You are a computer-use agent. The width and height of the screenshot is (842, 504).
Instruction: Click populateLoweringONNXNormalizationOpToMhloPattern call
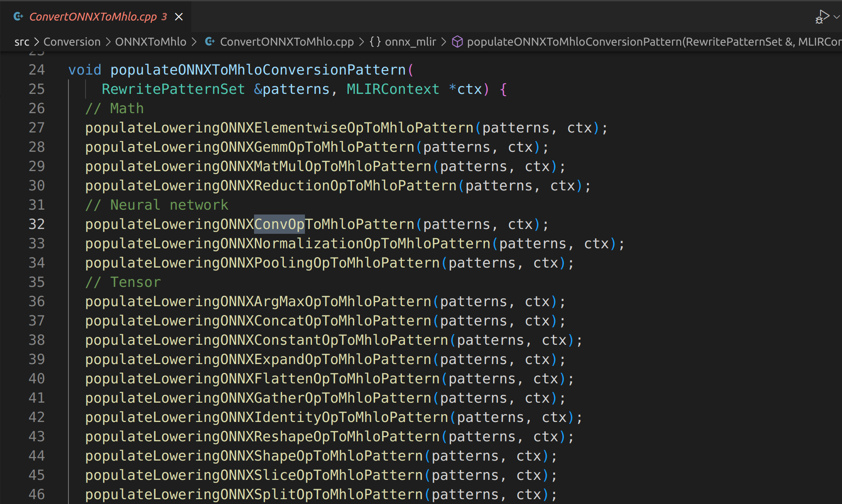point(288,243)
